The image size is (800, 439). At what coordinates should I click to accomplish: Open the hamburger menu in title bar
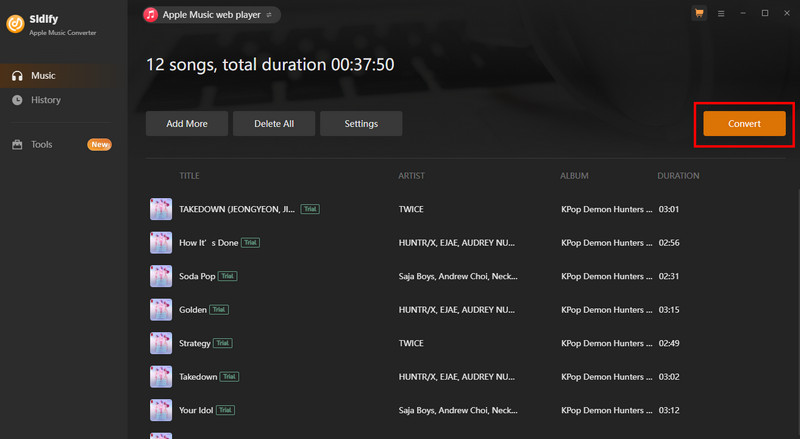tap(721, 13)
